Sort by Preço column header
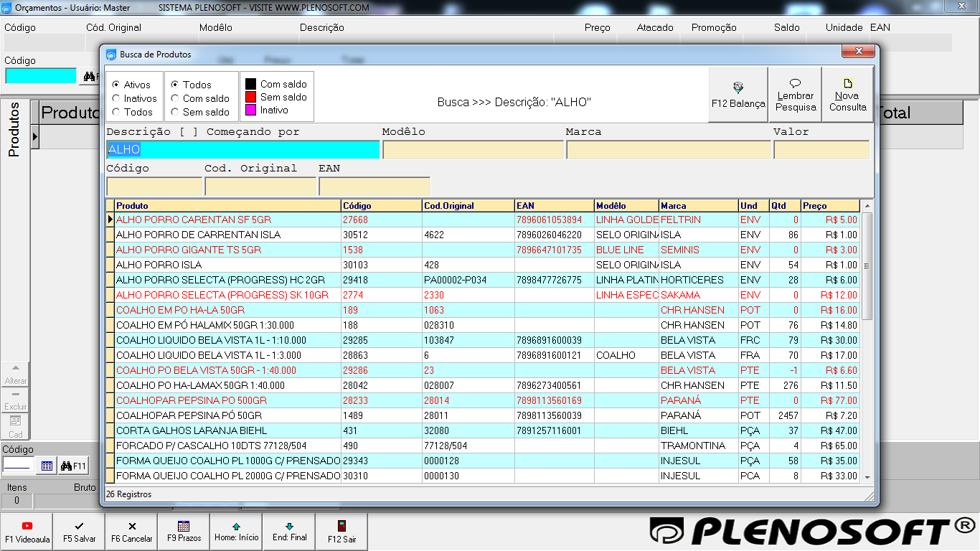 (830, 206)
